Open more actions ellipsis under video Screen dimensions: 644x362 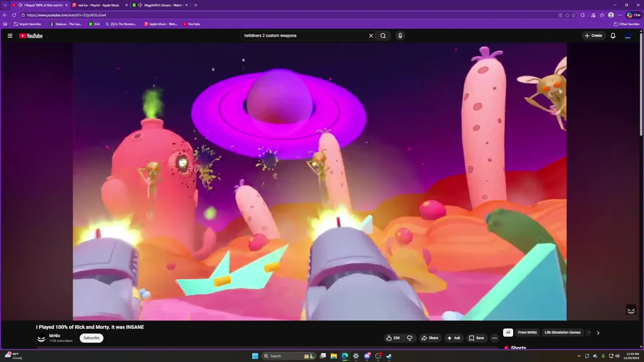click(x=494, y=338)
